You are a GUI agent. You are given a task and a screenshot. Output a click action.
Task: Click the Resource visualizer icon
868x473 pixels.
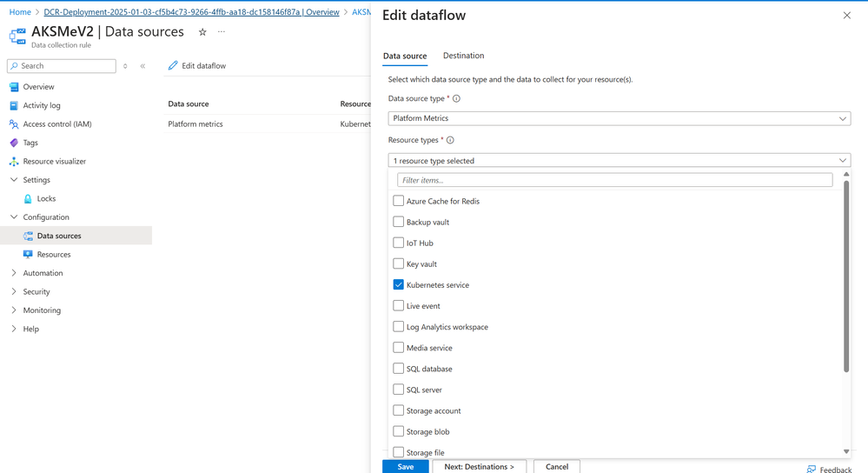(x=14, y=161)
